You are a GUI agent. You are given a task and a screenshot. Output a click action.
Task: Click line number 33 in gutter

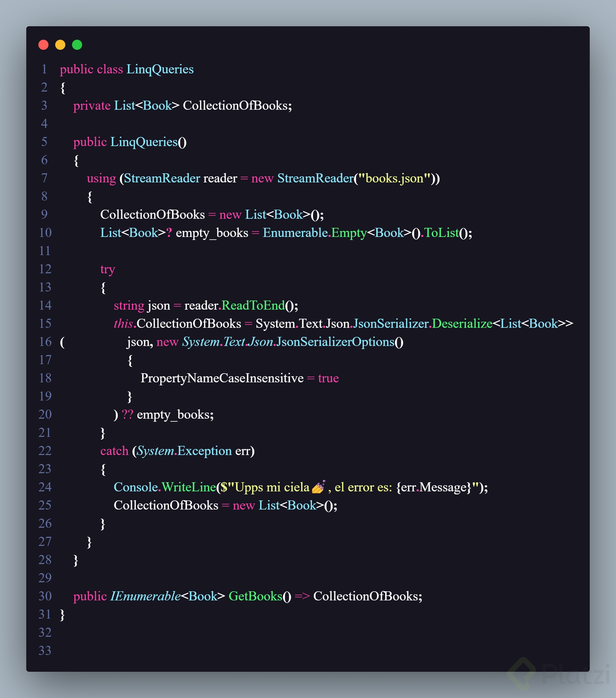pyautogui.click(x=45, y=651)
